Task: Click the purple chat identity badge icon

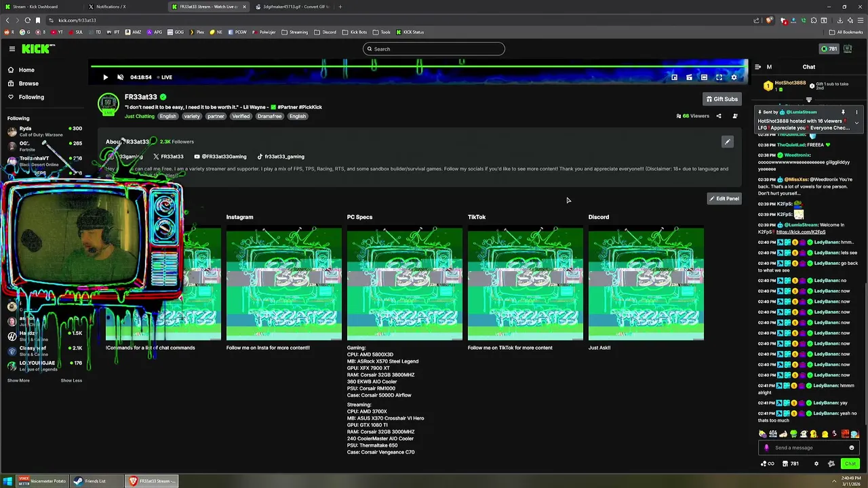Action: click(x=766, y=447)
